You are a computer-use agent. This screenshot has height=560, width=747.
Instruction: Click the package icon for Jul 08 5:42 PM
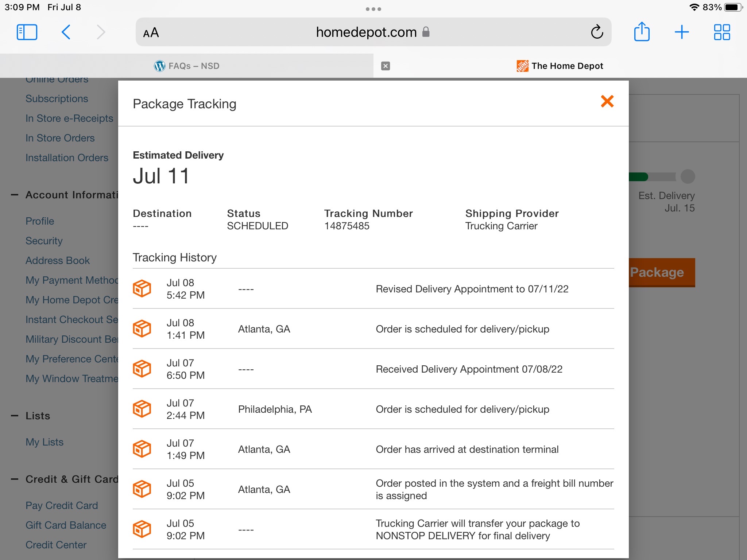tap(142, 289)
